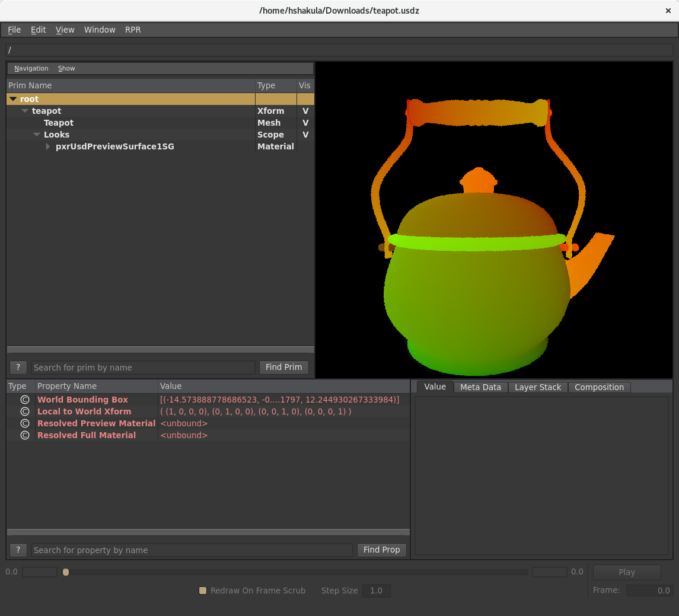The width and height of the screenshot is (679, 616).
Task: Collapse the teapot Xform node
Action: tap(25, 111)
